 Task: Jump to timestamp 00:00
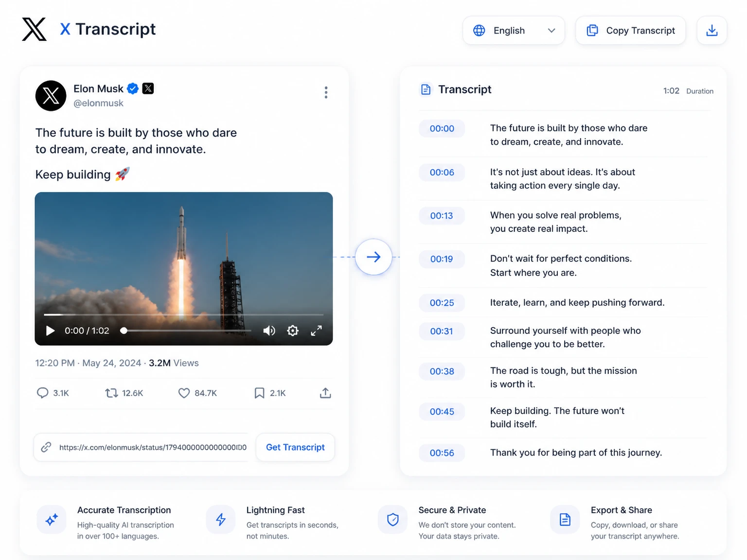(x=442, y=128)
